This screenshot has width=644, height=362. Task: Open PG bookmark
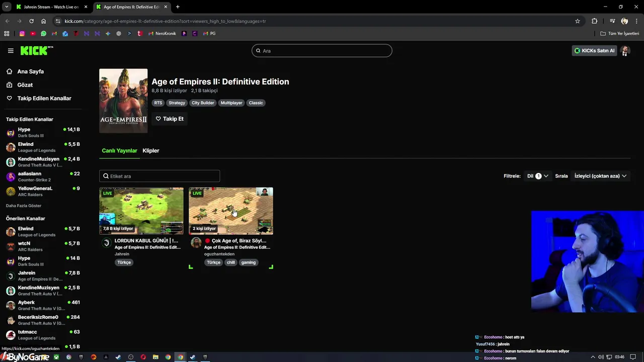(x=209, y=34)
